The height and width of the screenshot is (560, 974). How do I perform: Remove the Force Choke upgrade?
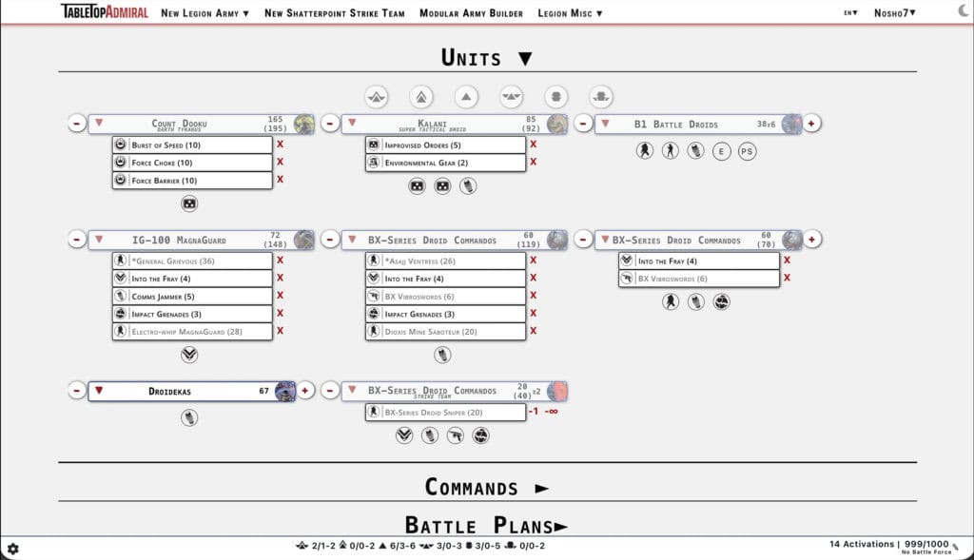(x=281, y=162)
